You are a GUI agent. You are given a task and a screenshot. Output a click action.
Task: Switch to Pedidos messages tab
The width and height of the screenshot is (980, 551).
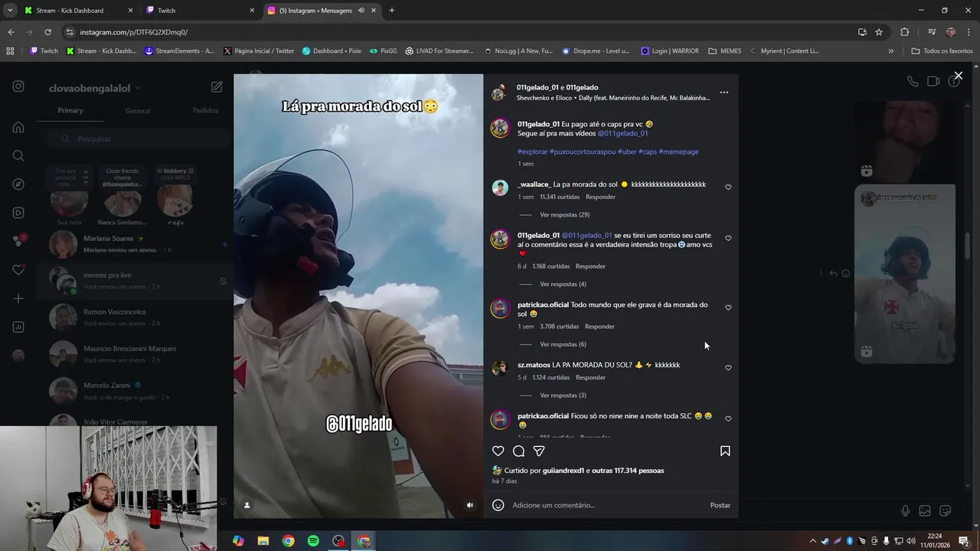point(205,110)
